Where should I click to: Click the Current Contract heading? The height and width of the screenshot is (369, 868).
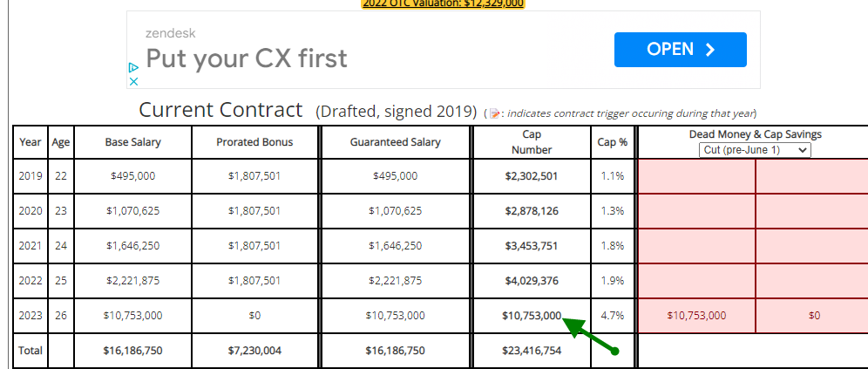[220, 110]
